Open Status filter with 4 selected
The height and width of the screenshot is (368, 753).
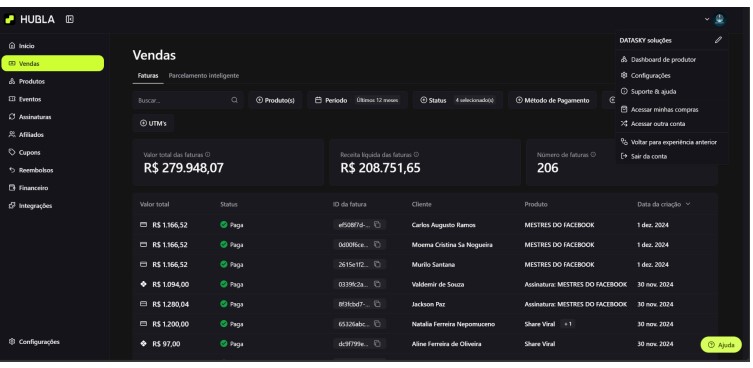click(458, 100)
